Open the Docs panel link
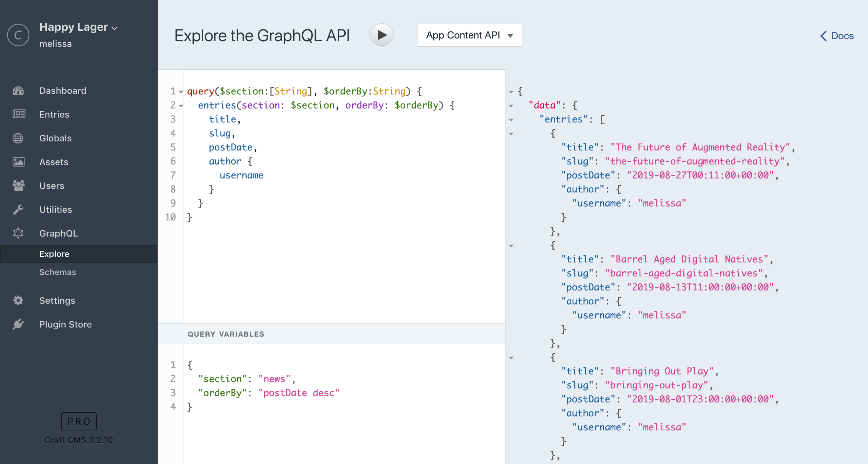The image size is (868, 464). tap(837, 36)
